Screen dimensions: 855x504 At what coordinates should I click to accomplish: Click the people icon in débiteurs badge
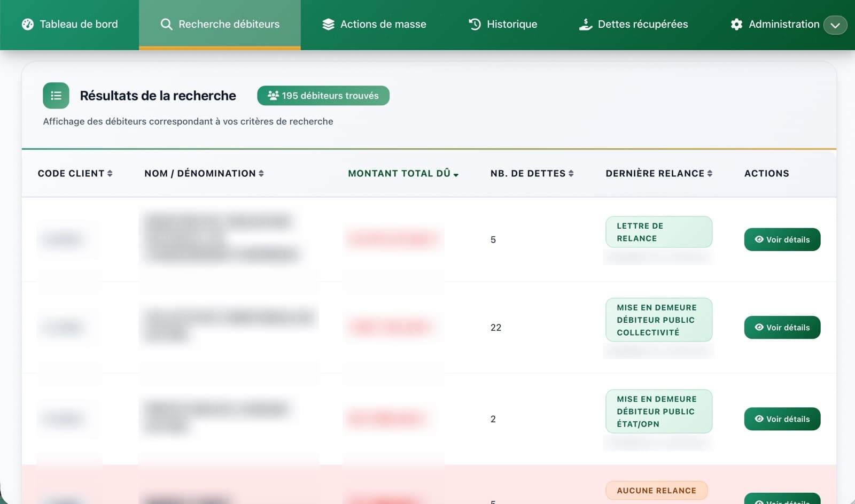(x=273, y=96)
